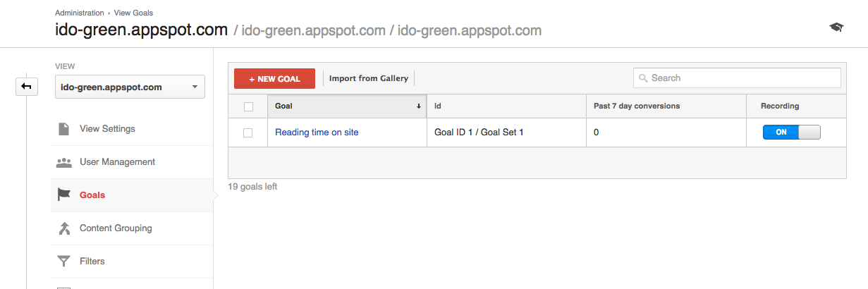Open the Reading time on site goal link
Image resolution: width=868 pixels, height=289 pixels.
click(x=317, y=133)
